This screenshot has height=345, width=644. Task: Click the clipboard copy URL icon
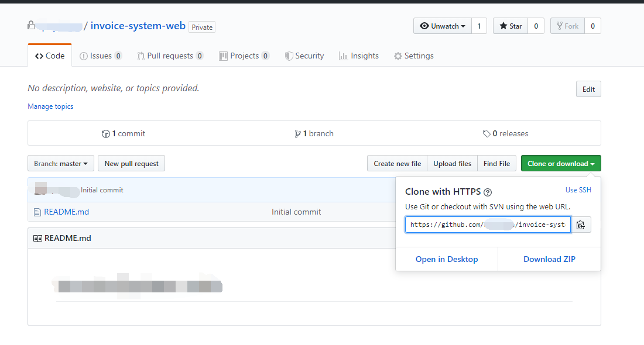(580, 225)
